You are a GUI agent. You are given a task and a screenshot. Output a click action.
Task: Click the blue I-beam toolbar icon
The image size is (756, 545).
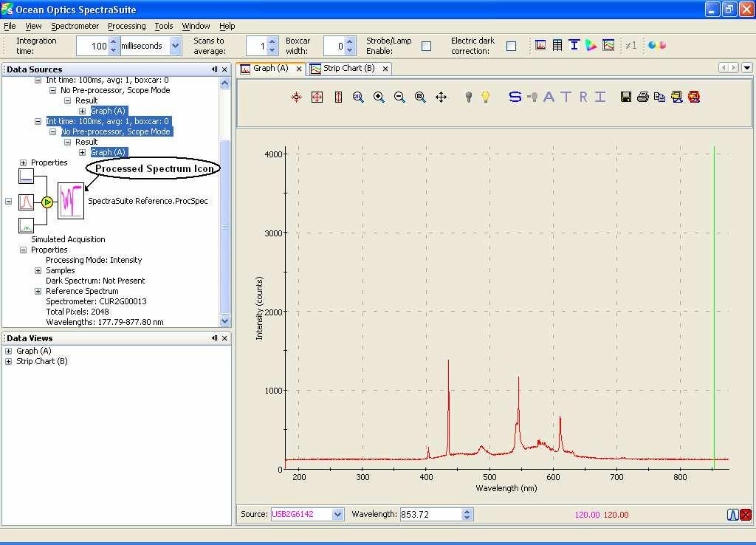(x=574, y=45)
